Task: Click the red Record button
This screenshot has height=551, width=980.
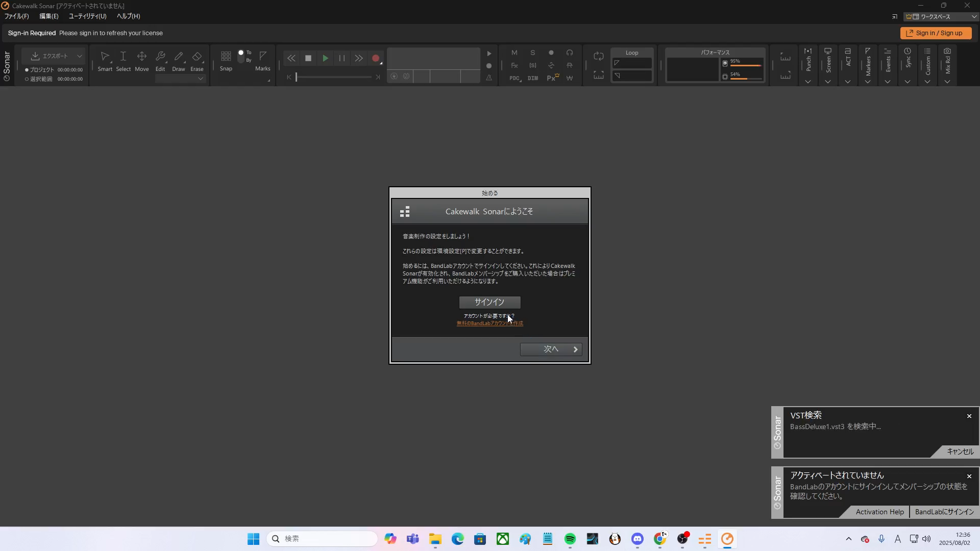Action: point(376,58)
